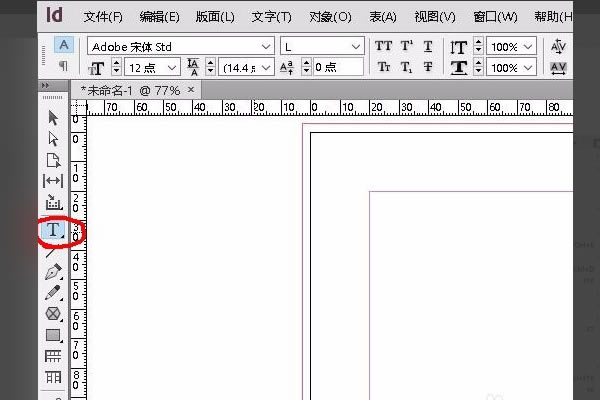Click the horizontal scale icon
Viewport: 600px width, 400px height.
click(459, 68)
